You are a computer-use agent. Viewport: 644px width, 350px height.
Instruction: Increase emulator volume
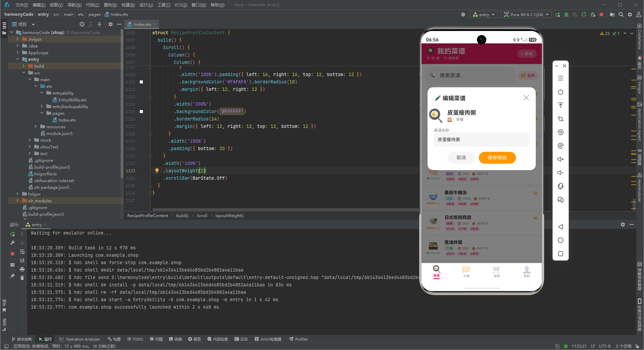[561, 159]
